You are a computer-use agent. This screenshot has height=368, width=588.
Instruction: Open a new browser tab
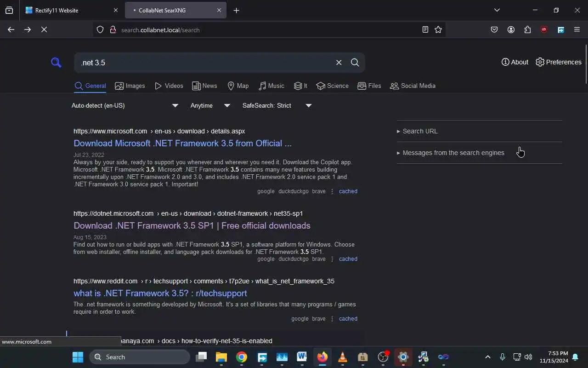(x=236, y=10)
